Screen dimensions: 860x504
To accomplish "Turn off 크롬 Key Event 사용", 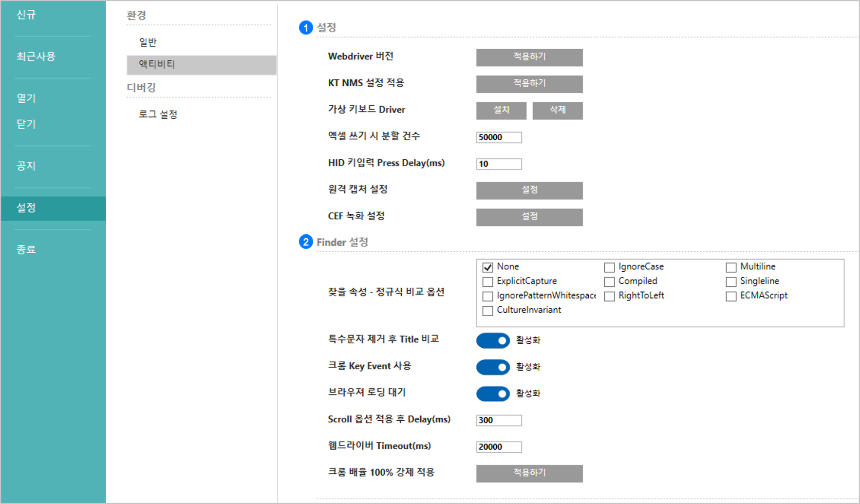I will 493,367.
